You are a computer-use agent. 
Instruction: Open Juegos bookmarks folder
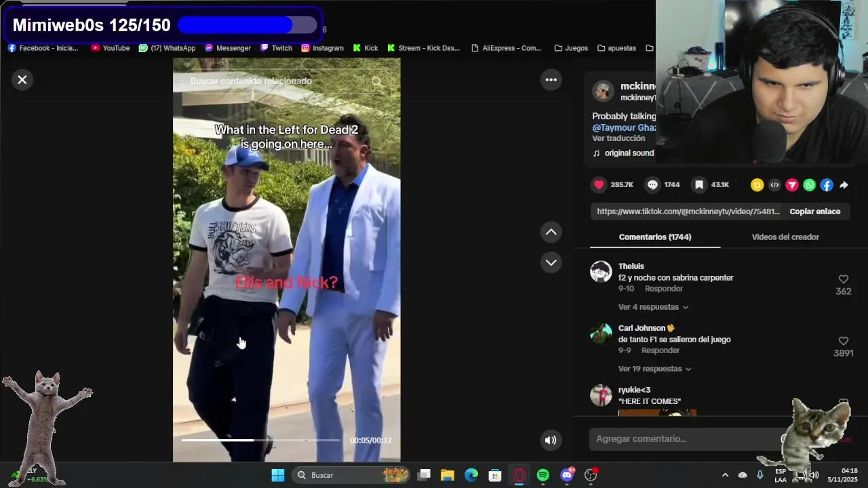[x=571, y=48]
